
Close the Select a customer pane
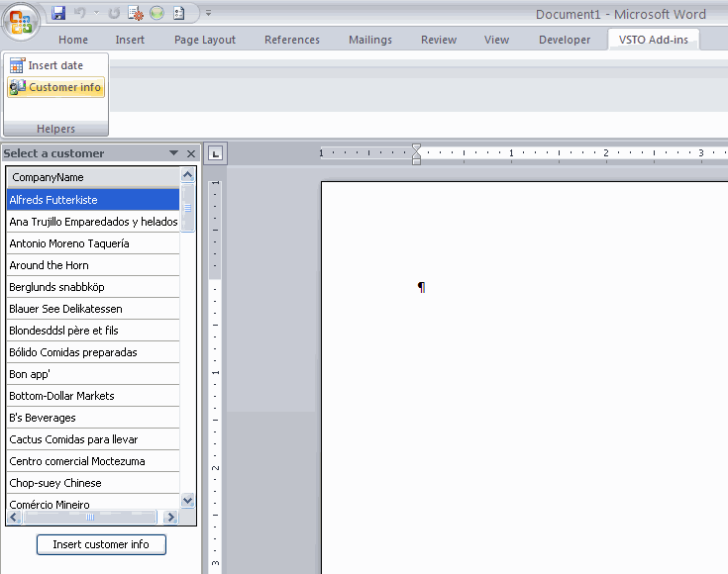191,153
